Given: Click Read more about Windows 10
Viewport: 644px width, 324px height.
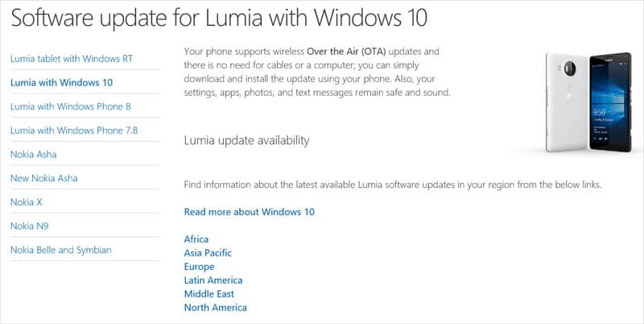Looking at the screenshot, I should coord(249,212).
